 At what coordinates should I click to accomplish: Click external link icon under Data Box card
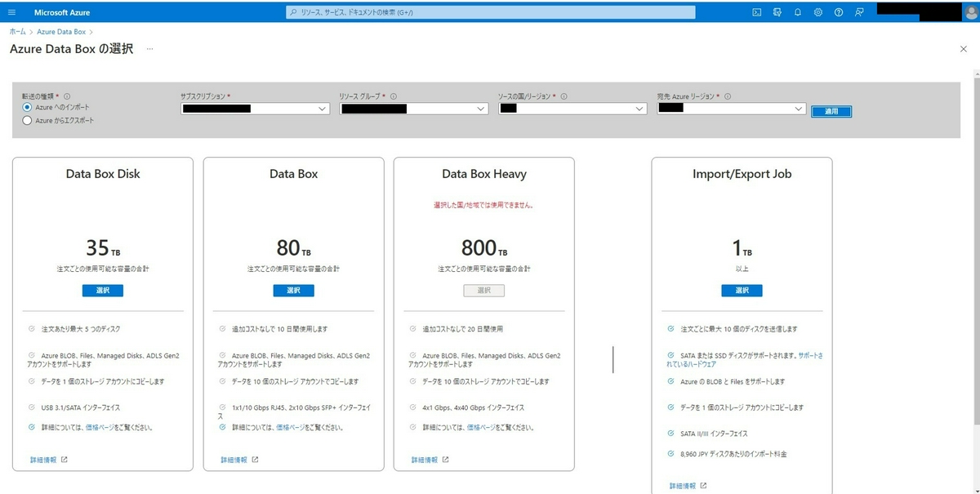point(255,460)
